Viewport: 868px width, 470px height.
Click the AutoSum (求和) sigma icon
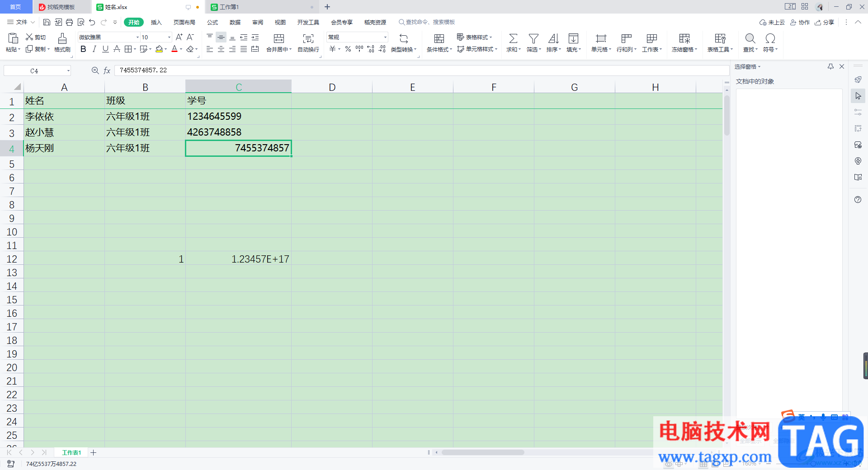tap(513, 38)
